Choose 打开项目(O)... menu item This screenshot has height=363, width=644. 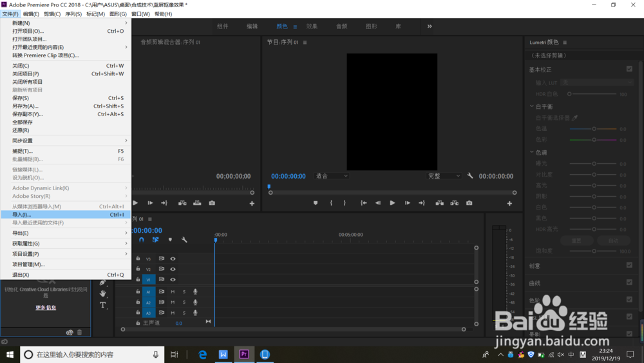coord(66,31)
